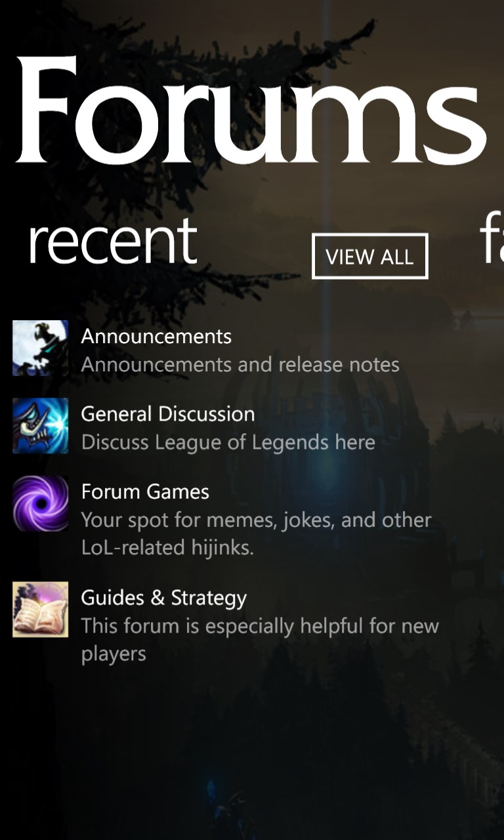This screenshot has width=504, height=840.
Task: Click the large Forums page title
Action: click(251, 110)
